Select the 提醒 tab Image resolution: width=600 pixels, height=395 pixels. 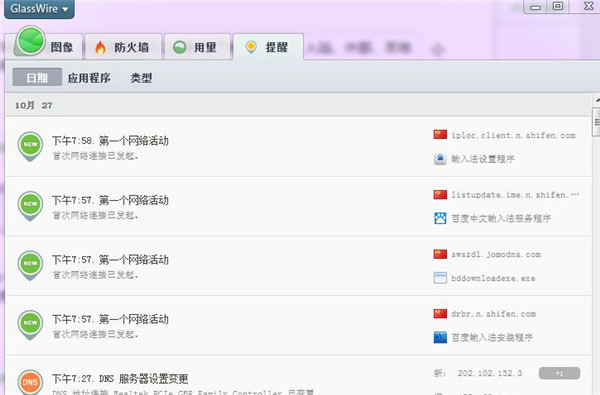(x=268, y=47)
